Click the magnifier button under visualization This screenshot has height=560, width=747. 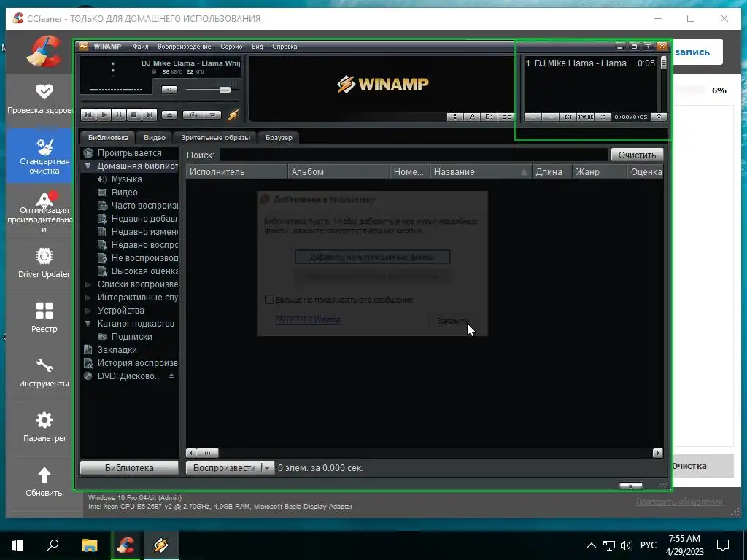pyautogui.click(x=472, y=117)
